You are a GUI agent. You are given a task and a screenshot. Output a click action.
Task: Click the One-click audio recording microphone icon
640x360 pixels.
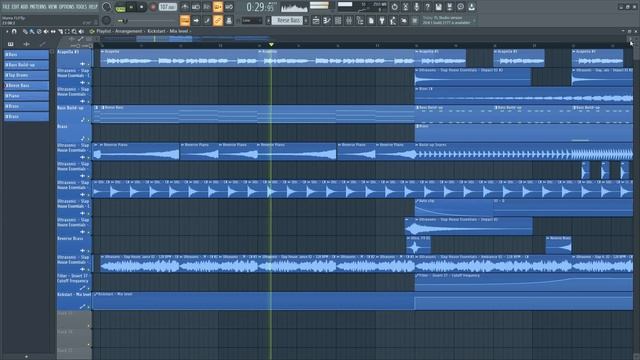tap(416, 7)
